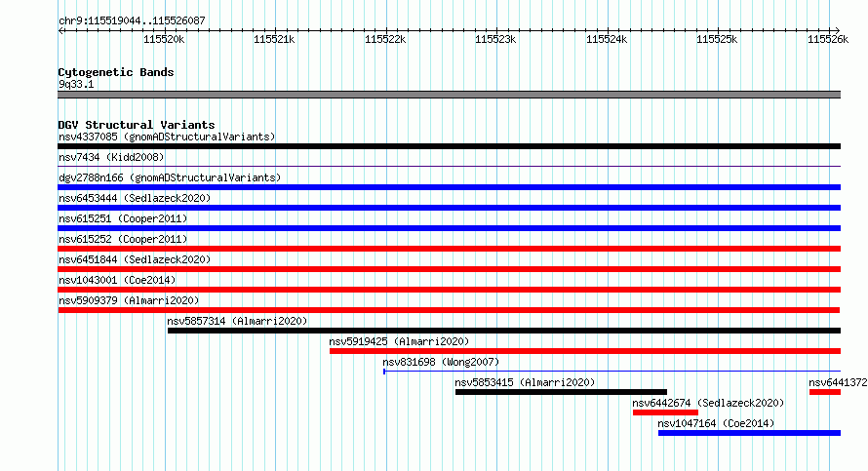
Task: Click the nsv4337085 black variant bar
Action: (449, 146)
